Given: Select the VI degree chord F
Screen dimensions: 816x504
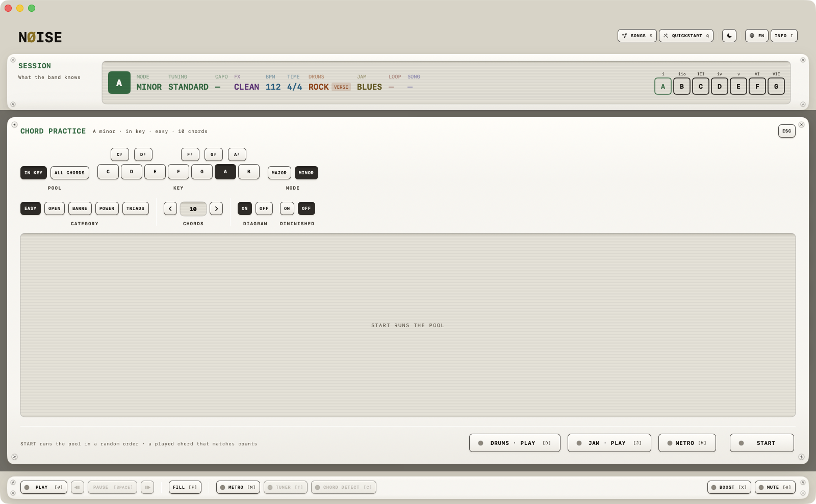Looking at the screenshot, I should (x=757, y=86).
